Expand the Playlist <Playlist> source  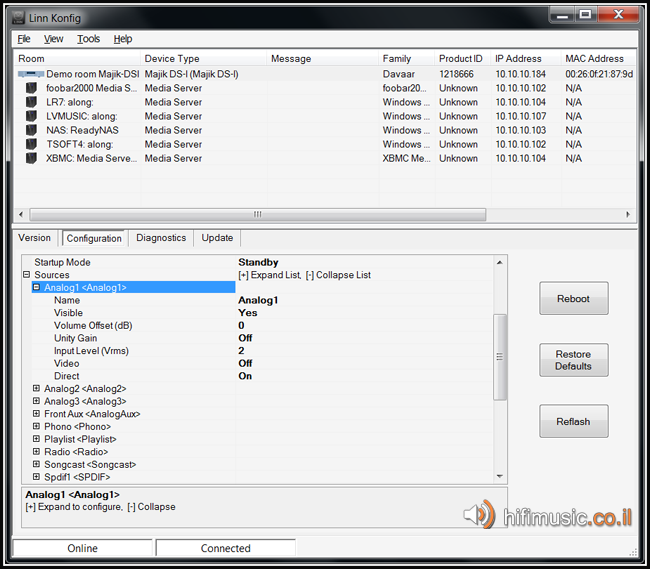point(36,439)
